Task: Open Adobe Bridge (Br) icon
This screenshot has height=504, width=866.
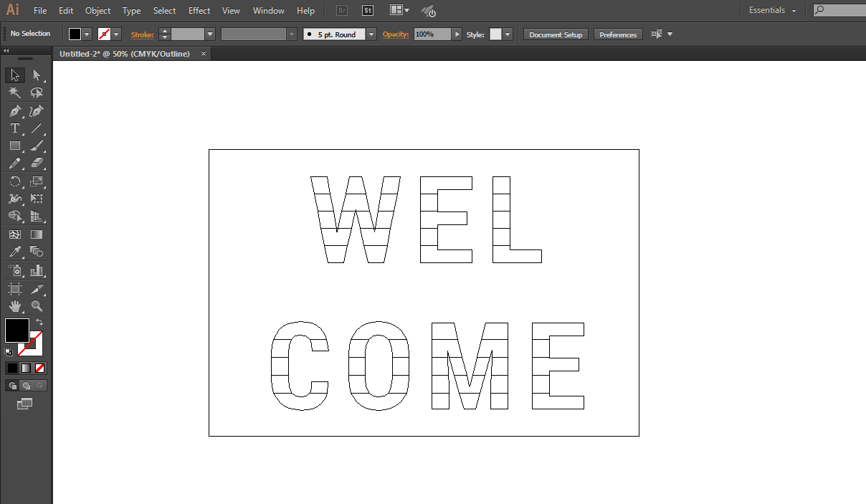Action: (342, 11)
